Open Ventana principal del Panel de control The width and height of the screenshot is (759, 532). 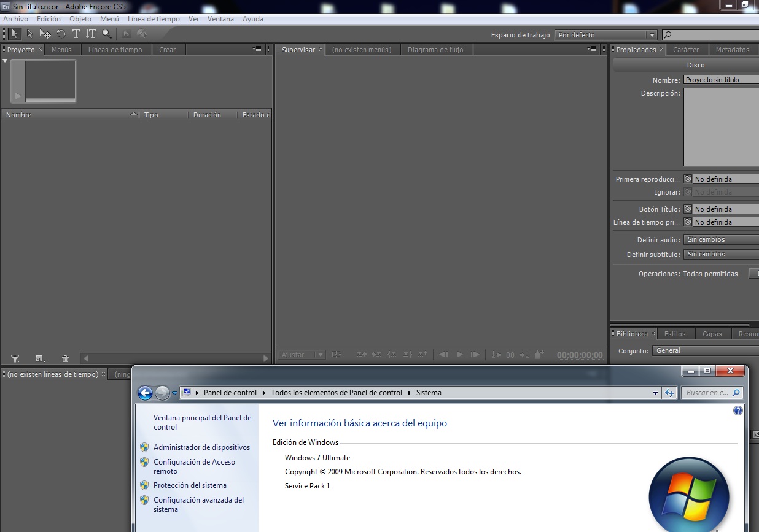pos(202,422)
